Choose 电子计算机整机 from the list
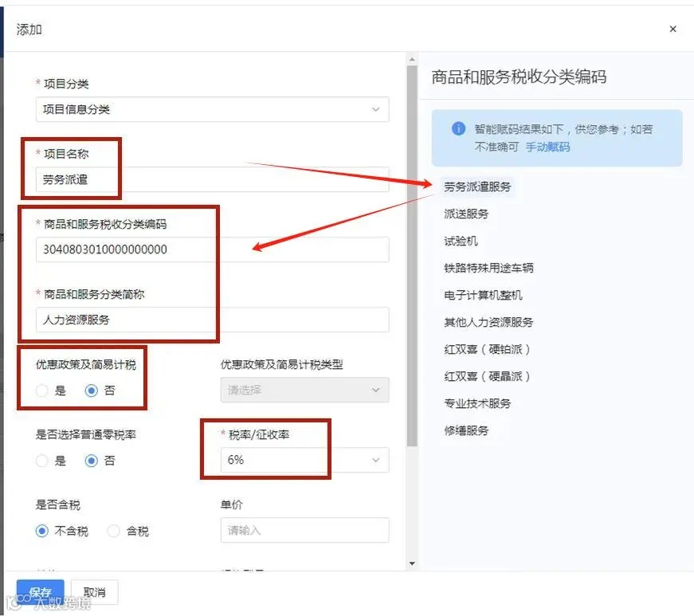 [484, 295]
